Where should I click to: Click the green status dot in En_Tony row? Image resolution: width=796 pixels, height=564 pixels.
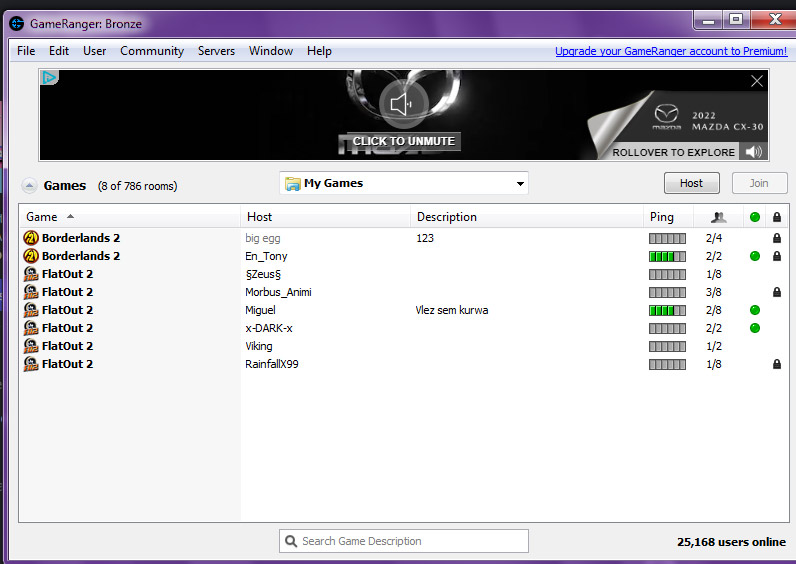755,256
